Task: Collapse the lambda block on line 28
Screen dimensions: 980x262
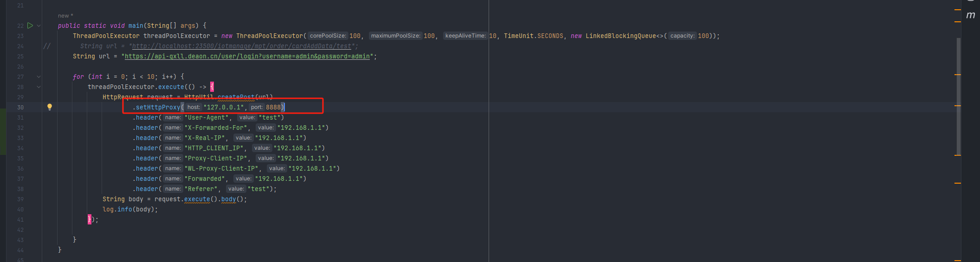Action: click(39, 87)
